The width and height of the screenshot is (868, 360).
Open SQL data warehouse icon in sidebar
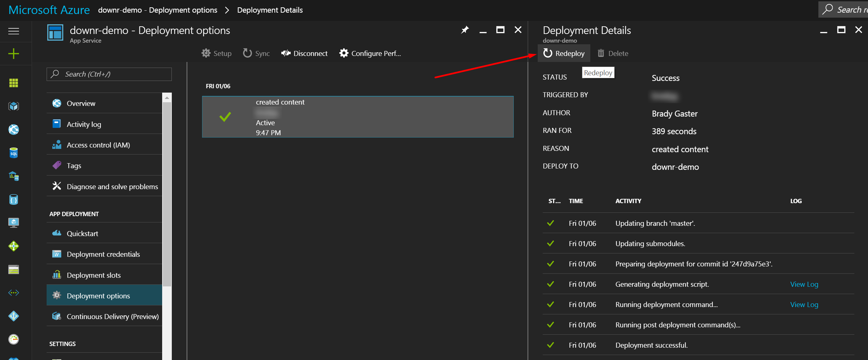(x=13, y=176)
